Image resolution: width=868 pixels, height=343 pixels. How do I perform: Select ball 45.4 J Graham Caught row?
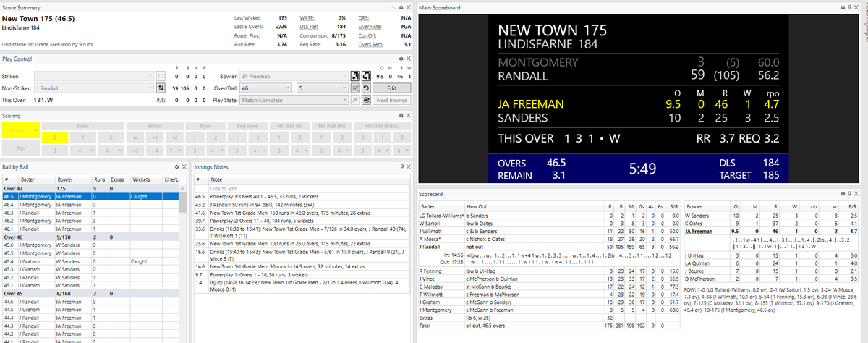click(x=89, y=261)
